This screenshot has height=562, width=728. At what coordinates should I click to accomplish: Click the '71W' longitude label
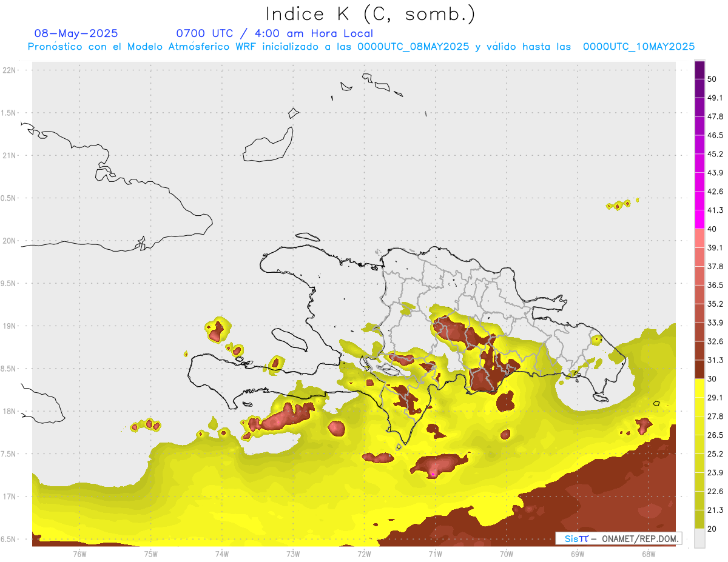pos(435,554)
